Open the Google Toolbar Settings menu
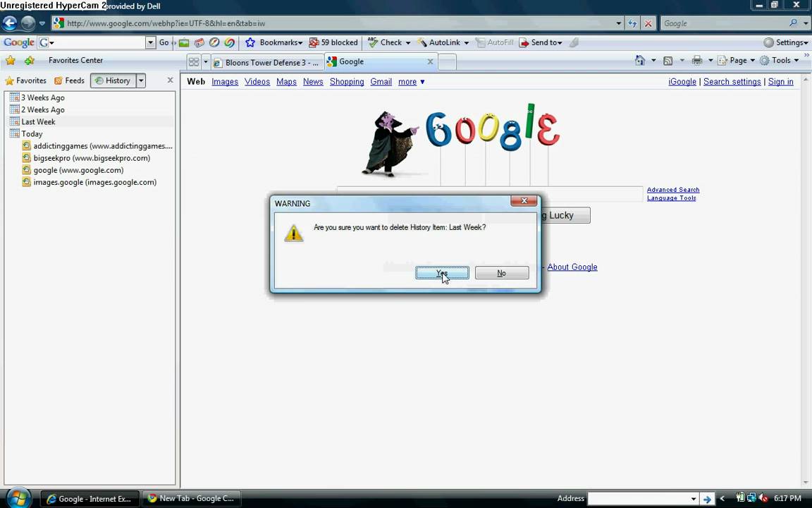The height and width of the screenshot is (508, 812). (x=786, y=42)
